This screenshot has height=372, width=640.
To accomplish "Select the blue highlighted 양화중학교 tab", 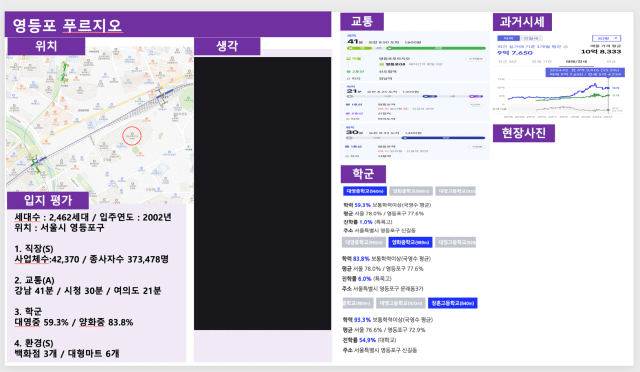I will [x=410, y=242].
